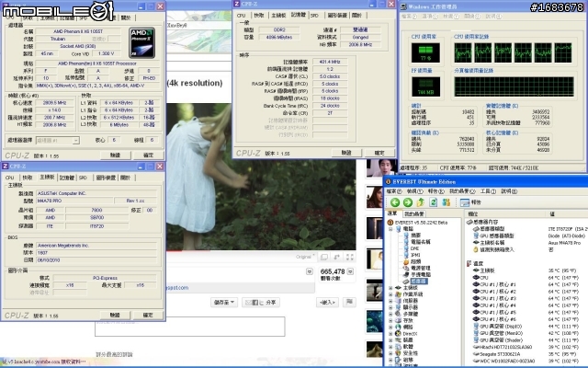Open 說明(H) menu in EVEREST

(509, 191)
